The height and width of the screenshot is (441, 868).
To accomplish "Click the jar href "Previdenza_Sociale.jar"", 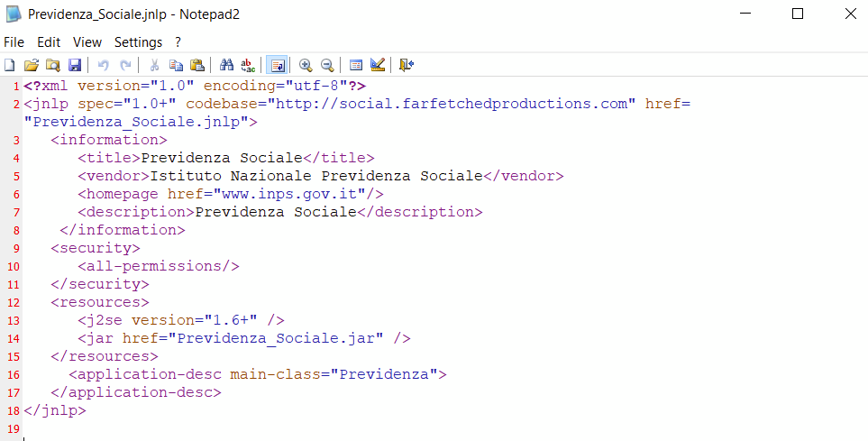I will [x=276, y=338].
